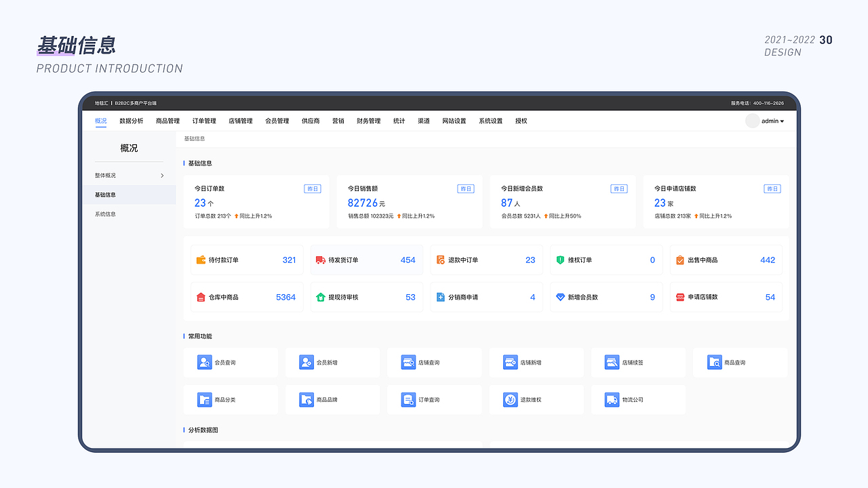Click the wallet icon for 待付款订单
Viewport: 868px width, 488px height.
pyautogui.click(x=201, y=260)
